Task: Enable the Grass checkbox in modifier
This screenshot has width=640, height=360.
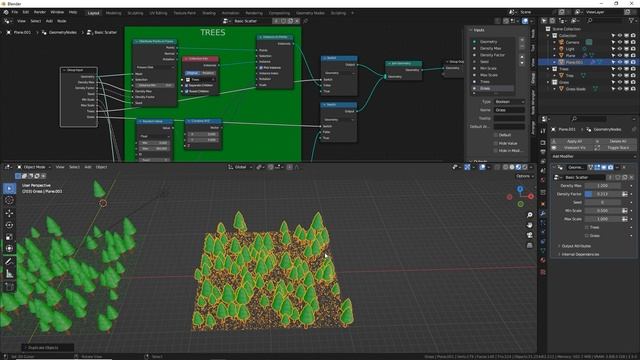Action: (x=587, y=236)
